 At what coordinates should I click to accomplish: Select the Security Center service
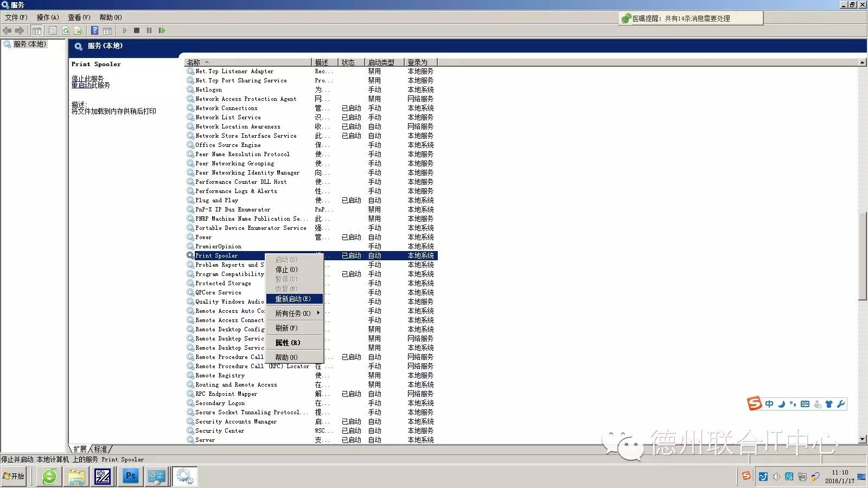coord(311,431)
